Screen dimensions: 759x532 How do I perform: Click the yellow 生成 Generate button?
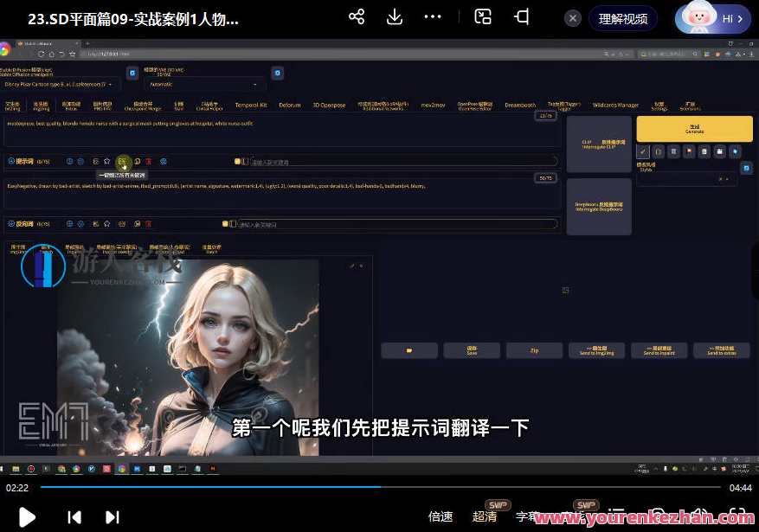[x=694, y=128]
